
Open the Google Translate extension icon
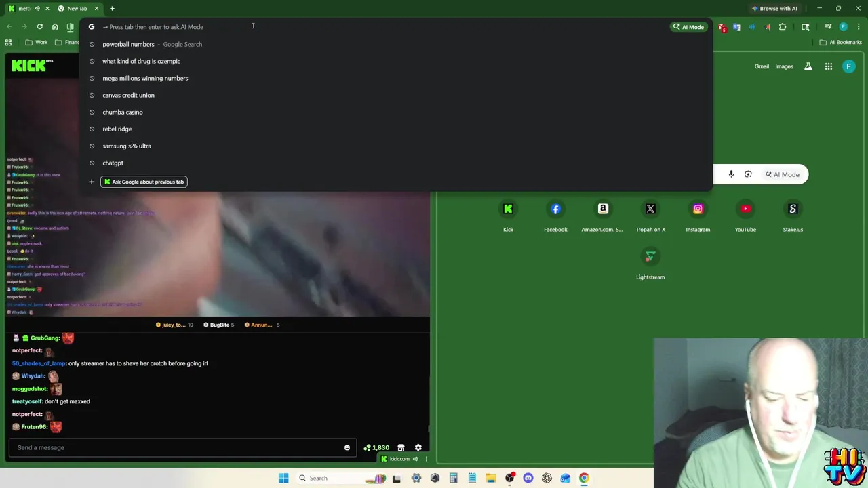(737, 27)
